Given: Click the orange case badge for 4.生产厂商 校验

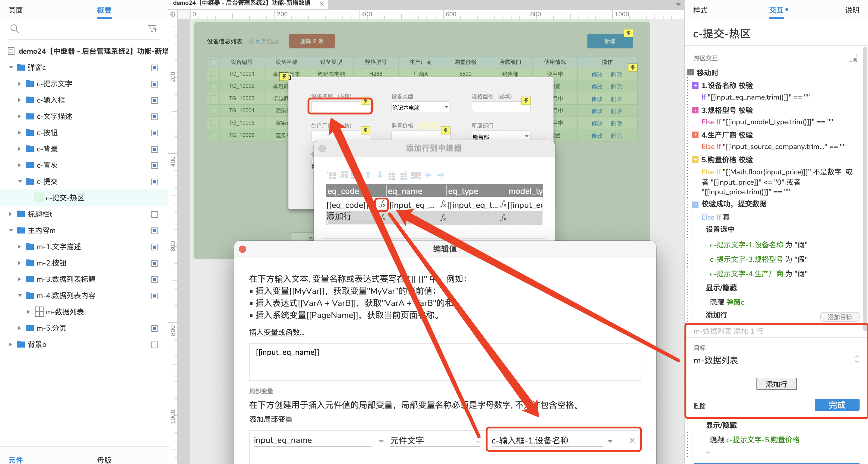Looking at the screenshot, I should (695, 135).
